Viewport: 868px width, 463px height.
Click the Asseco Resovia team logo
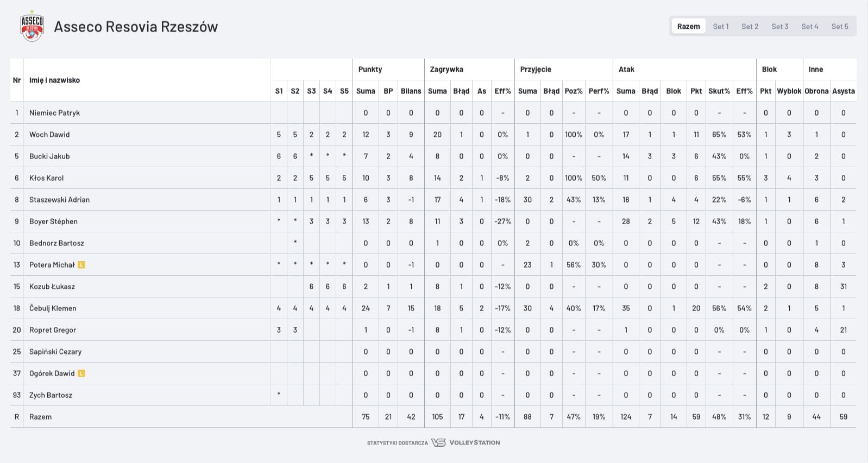point(32,26)
